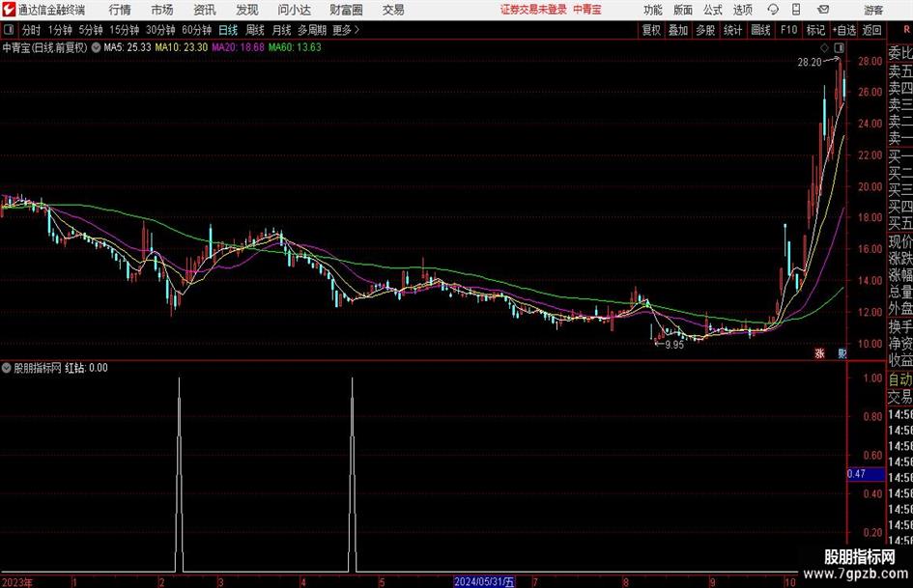
Task: Click the 标记 mark button
Action: coord(815,30)
